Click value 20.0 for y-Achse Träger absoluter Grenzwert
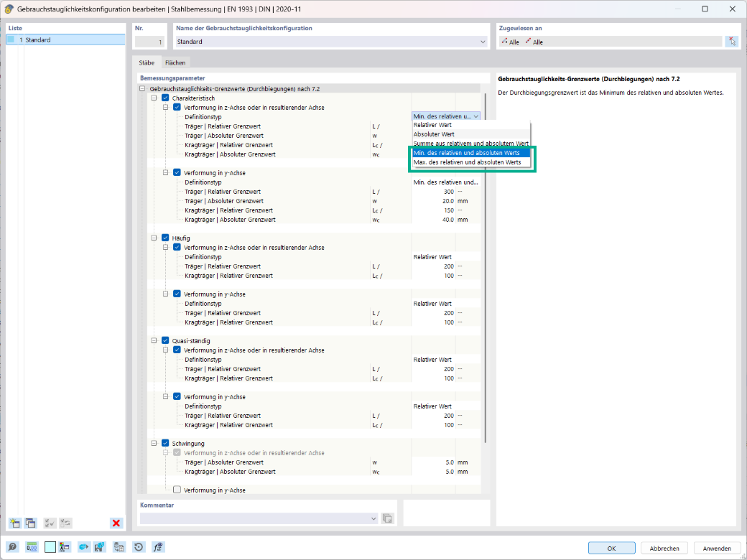 point(433,201)
